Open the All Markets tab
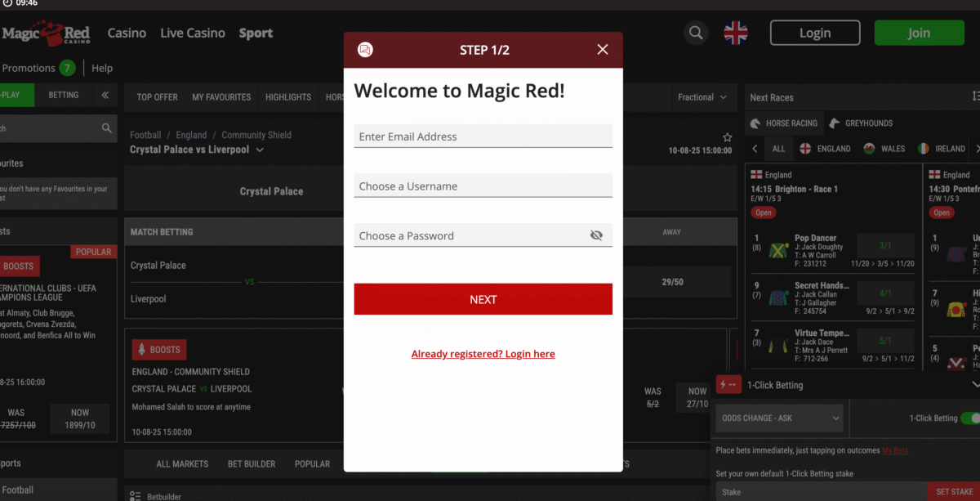 click(182, 463)
